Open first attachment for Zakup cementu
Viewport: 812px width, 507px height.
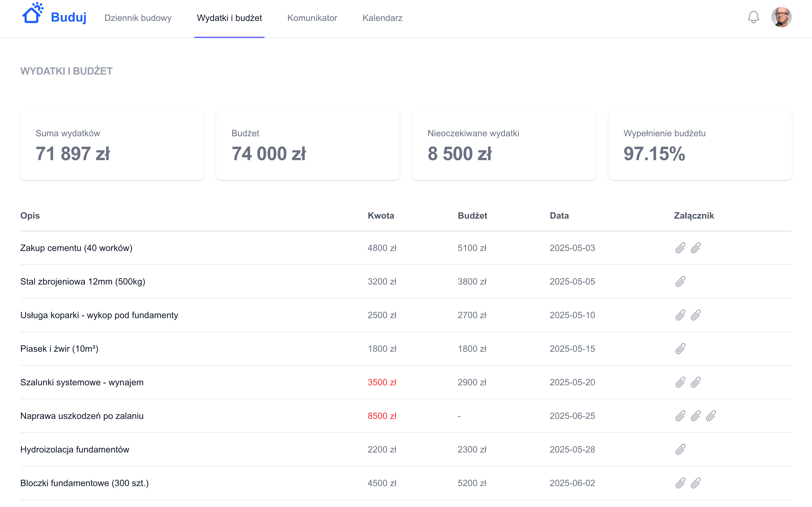coord(680,248)
